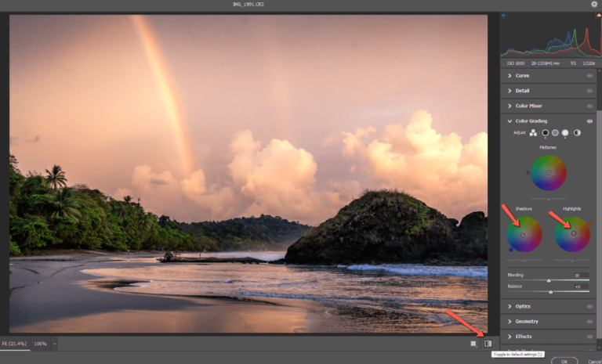Click the Cancel button
Viewport: 602px width, 364px height.
[594, 361]
